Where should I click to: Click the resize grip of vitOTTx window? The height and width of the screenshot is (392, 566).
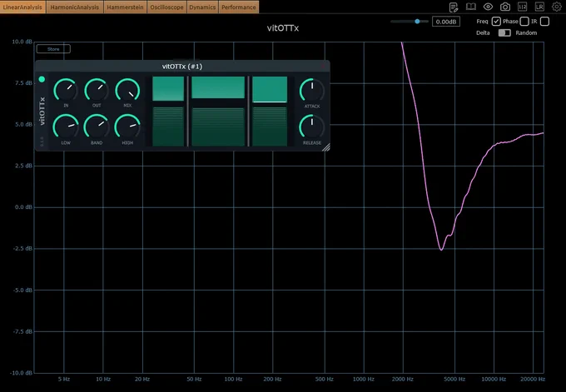click(326, 147)
